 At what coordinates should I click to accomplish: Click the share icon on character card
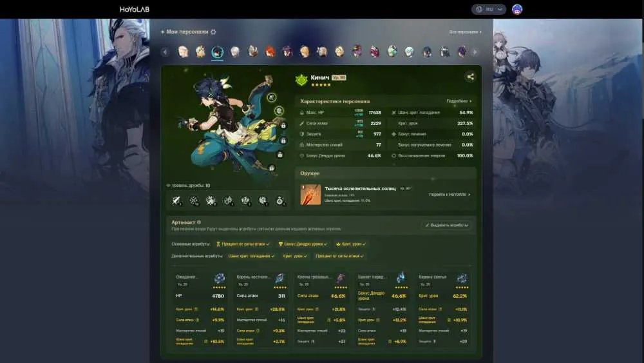(470, 77)
